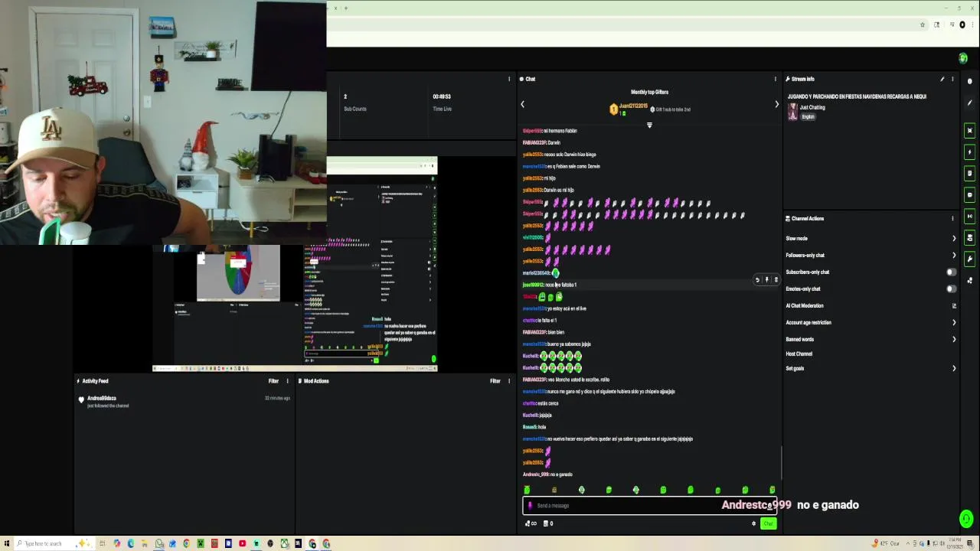Go to previous top gifter with left arrow
This screenshot has height=551, width=980.
pyautogui.click(x=523, y=105)
